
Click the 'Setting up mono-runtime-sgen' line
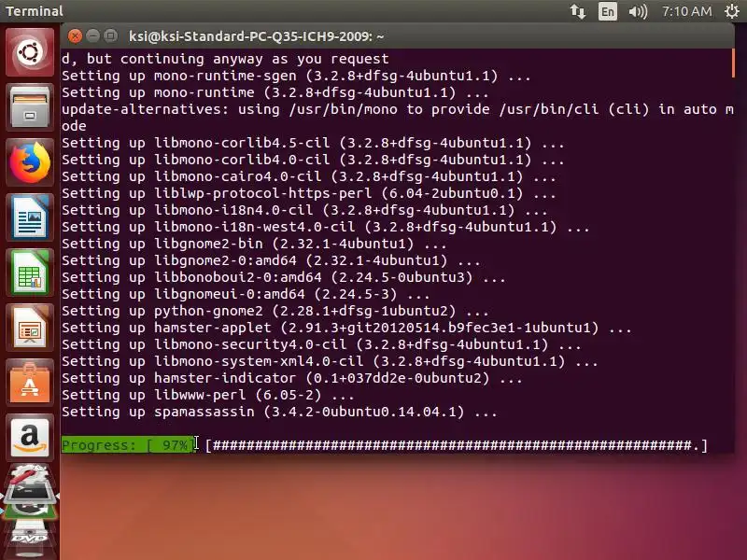pos(296,77)
